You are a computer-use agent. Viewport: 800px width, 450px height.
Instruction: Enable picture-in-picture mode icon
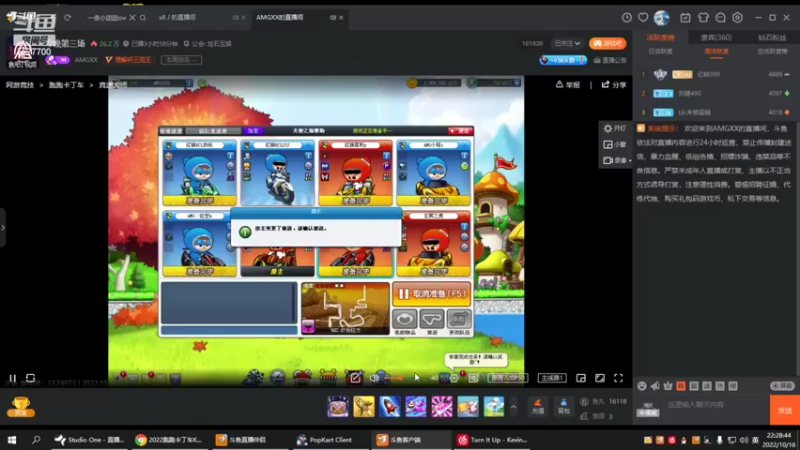(x=581, y=378)
